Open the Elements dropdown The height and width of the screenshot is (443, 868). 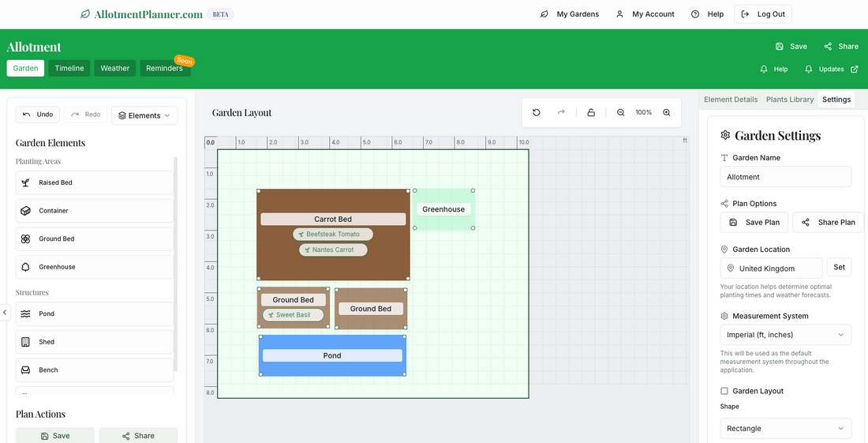coord(144,115)
